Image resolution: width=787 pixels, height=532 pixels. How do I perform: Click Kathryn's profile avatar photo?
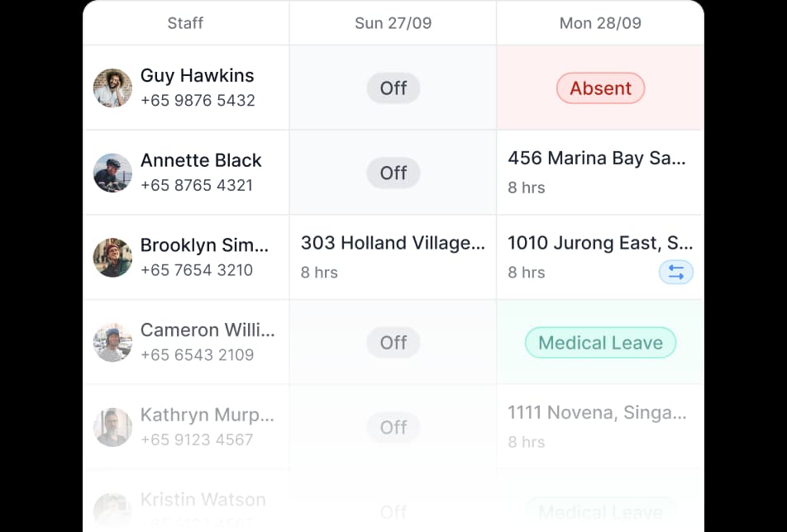click(x=112, y=427)
